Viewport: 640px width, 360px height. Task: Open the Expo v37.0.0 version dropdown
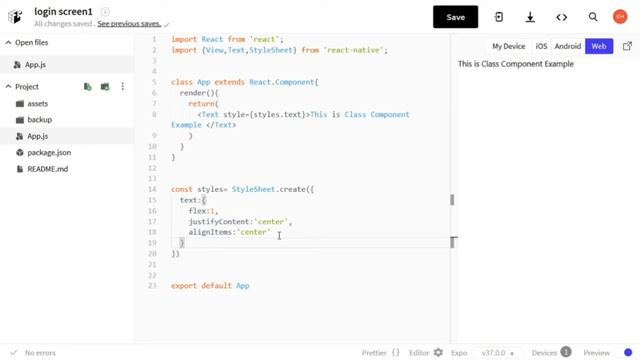(x=498, y=353)
